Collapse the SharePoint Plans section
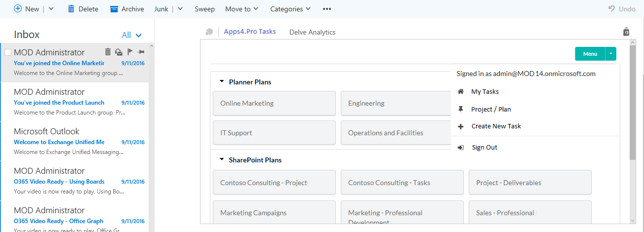Image resolution: width=644 pixels, height=232 pixels. pyautogui.click(x=222, y=159)
